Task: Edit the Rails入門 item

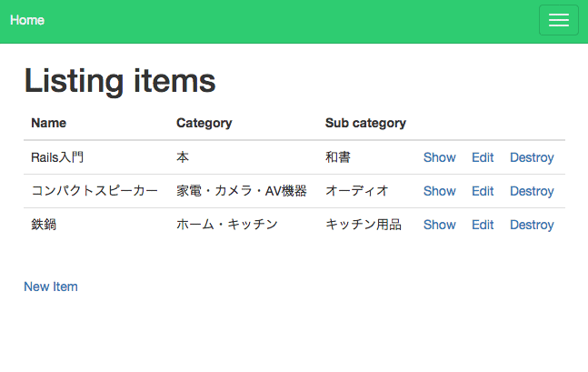Action: [x=483, y=157]
